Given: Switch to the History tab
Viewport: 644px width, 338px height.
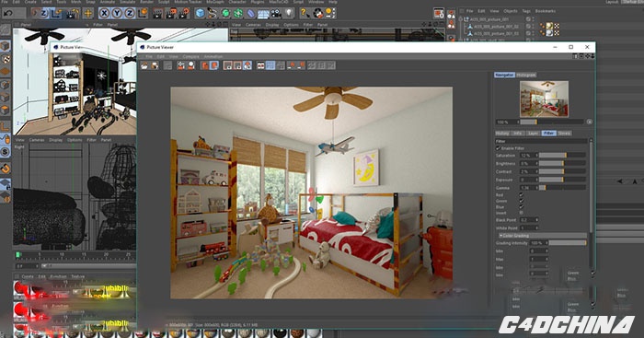Looking at the screenshot, I should pyautogui.click(x=502, y=134).
